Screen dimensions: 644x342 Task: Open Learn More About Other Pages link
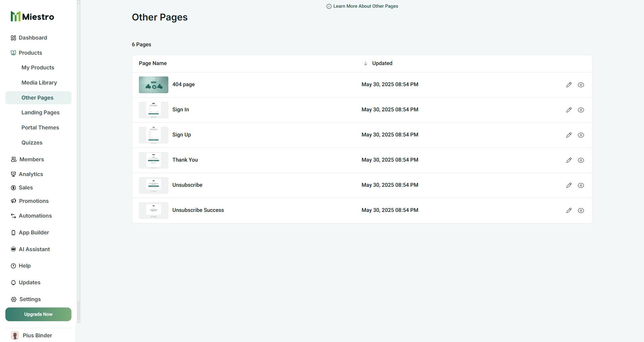365,6
